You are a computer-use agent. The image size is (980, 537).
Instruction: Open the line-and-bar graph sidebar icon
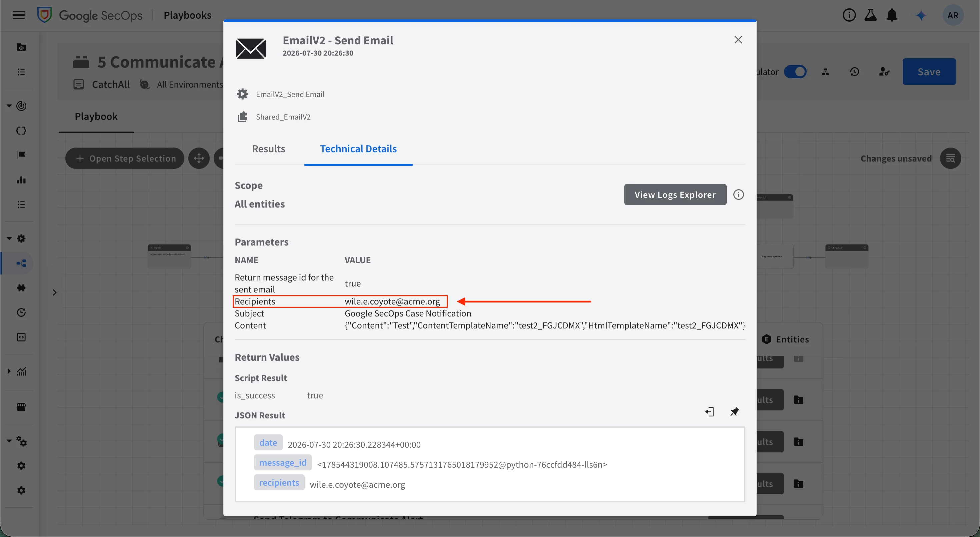point(21,371)
